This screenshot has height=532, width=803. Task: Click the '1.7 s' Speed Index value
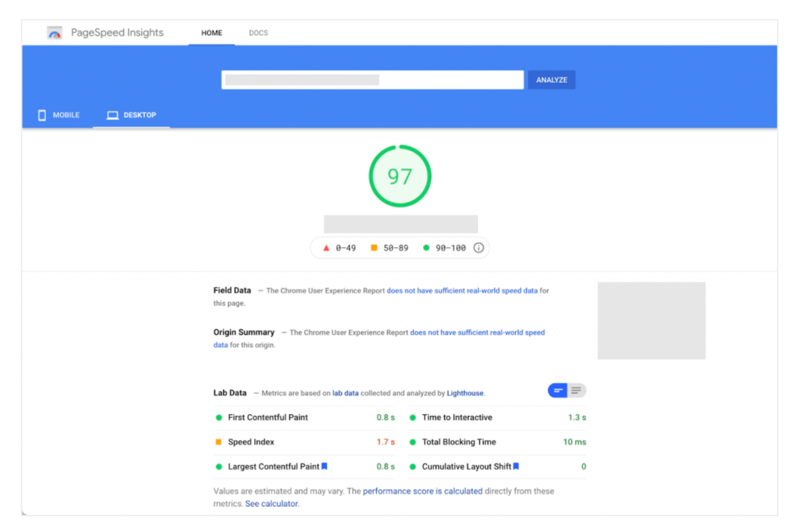(385, 442)
